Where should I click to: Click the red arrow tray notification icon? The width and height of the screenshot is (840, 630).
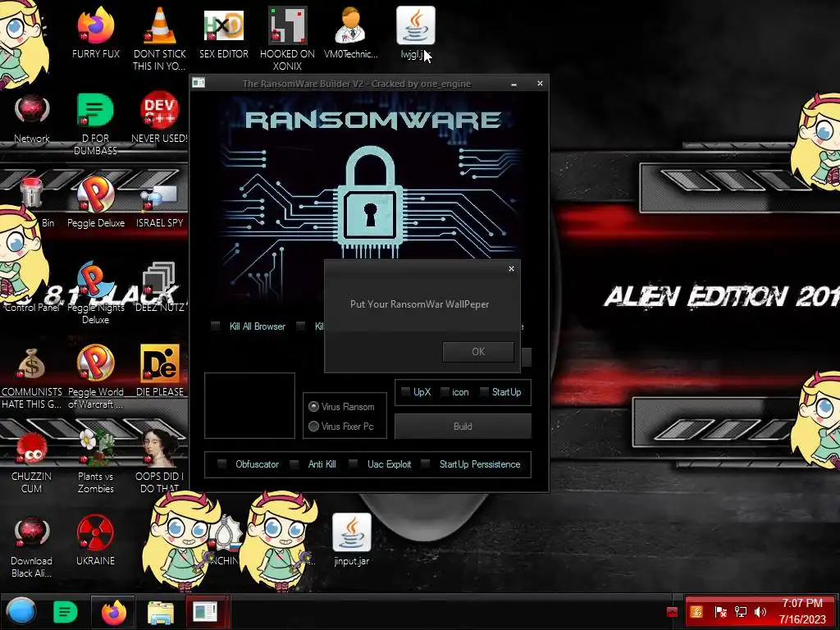(x=672, y=612)
